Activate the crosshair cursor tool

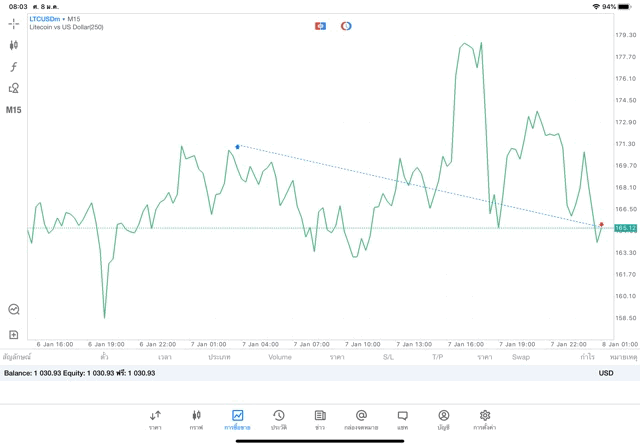click(14, 23)
